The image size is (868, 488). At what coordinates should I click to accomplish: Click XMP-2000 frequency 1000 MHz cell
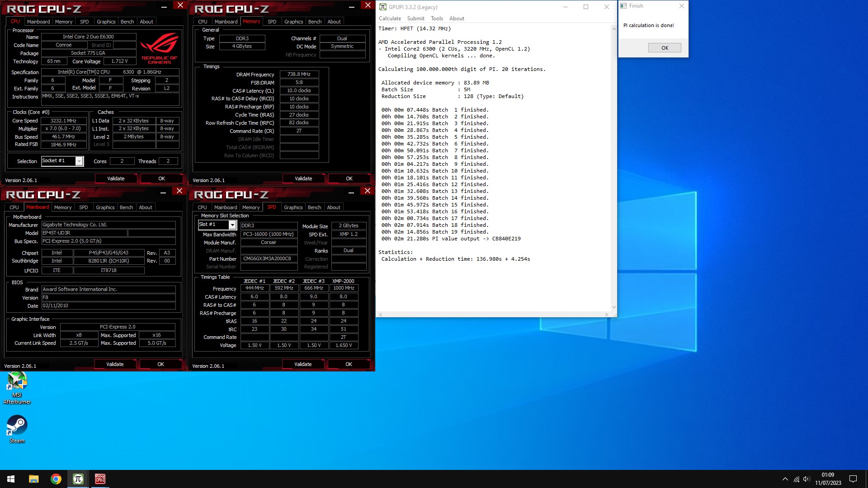click(x=344, y=288)
